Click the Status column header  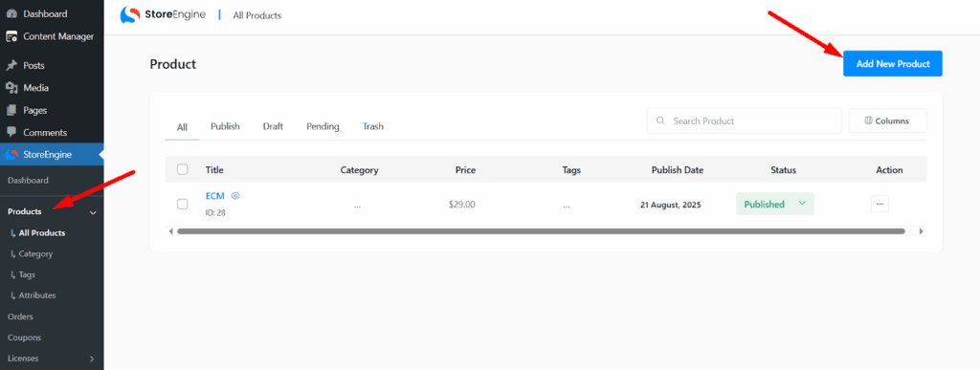pyautogui.click(x=783, y=170)
